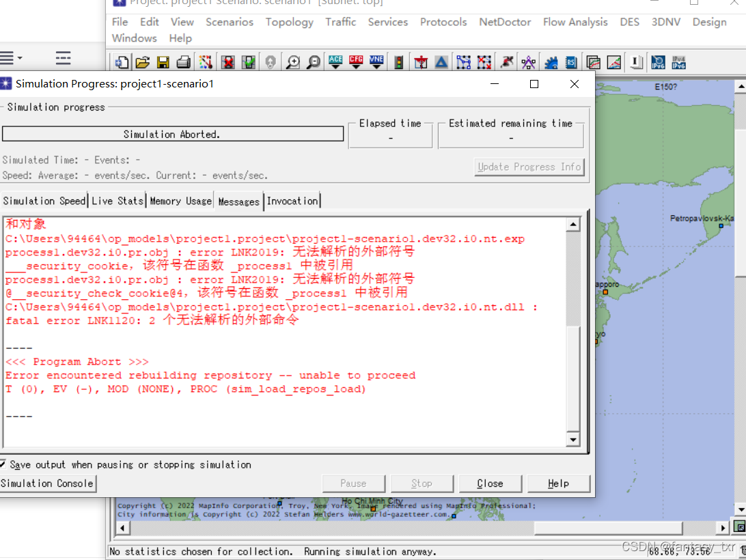Screen dimensions: 746x560
Task: Click the Zoom In magnifier icon
Action: tap(292, 62)
